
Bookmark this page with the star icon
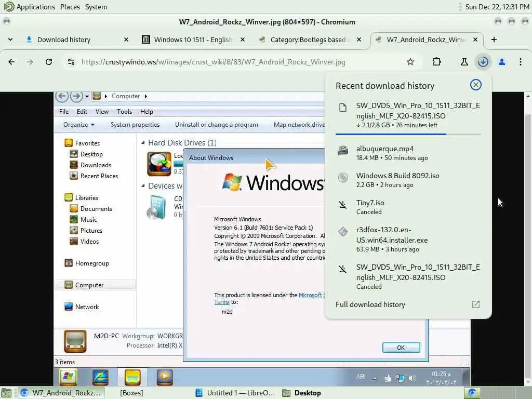(x=410, y=62)
